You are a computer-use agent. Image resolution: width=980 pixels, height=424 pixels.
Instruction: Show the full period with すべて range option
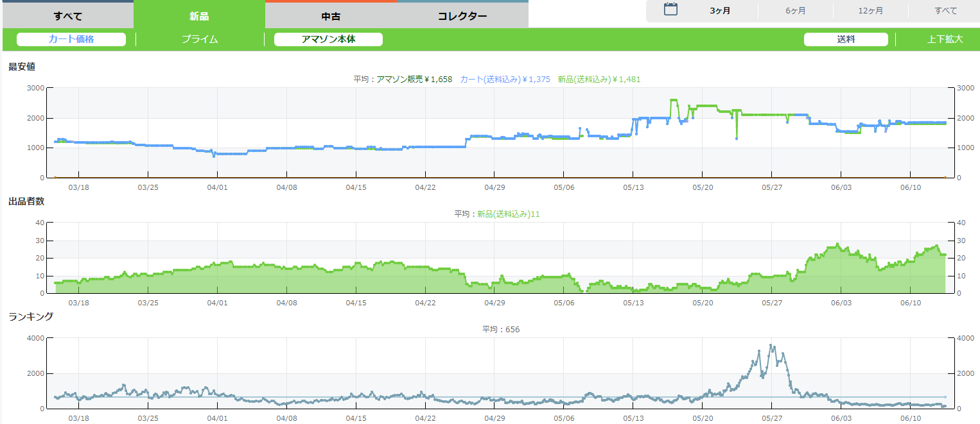coord(945,11)
